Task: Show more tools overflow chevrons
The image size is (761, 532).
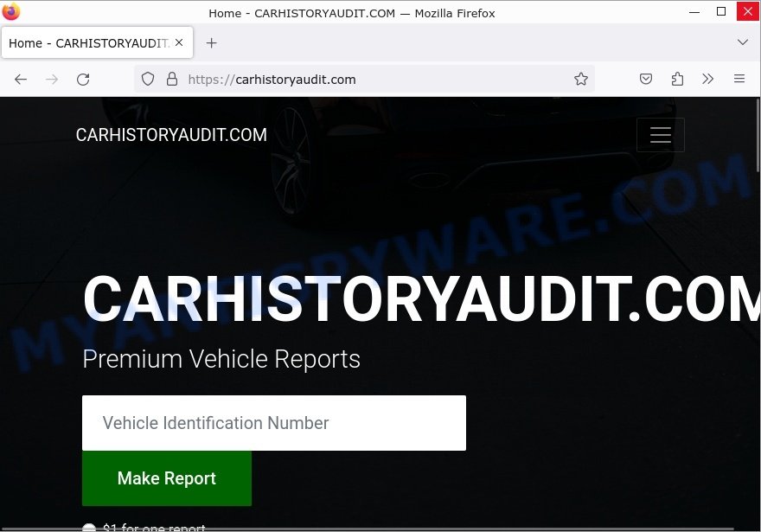Action: tap(708, 79)
